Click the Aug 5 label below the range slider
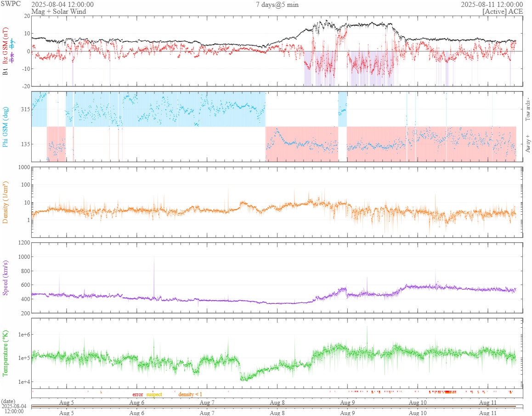Screen dimensions: 532x416 pyautogui.click(x=67, y=413)
